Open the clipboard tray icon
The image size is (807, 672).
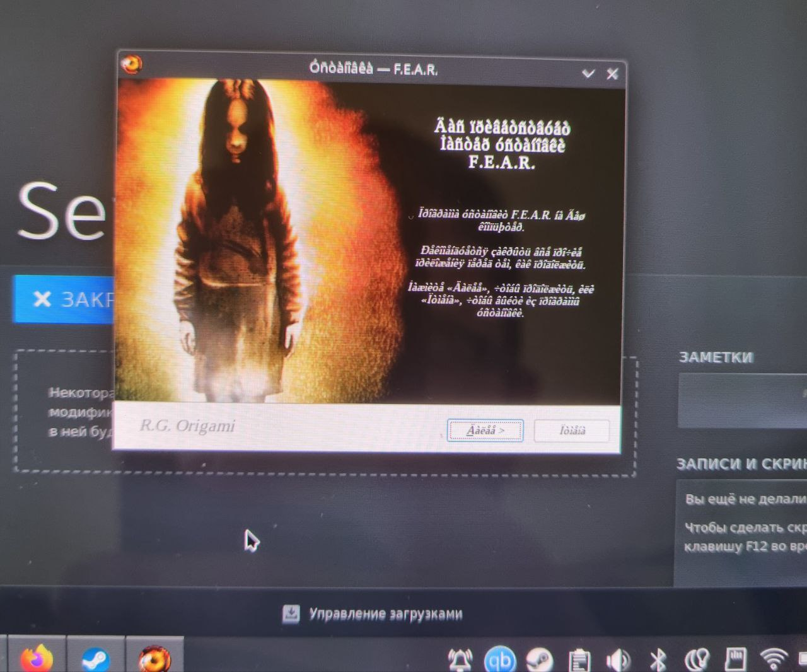[x=579, y=661]
